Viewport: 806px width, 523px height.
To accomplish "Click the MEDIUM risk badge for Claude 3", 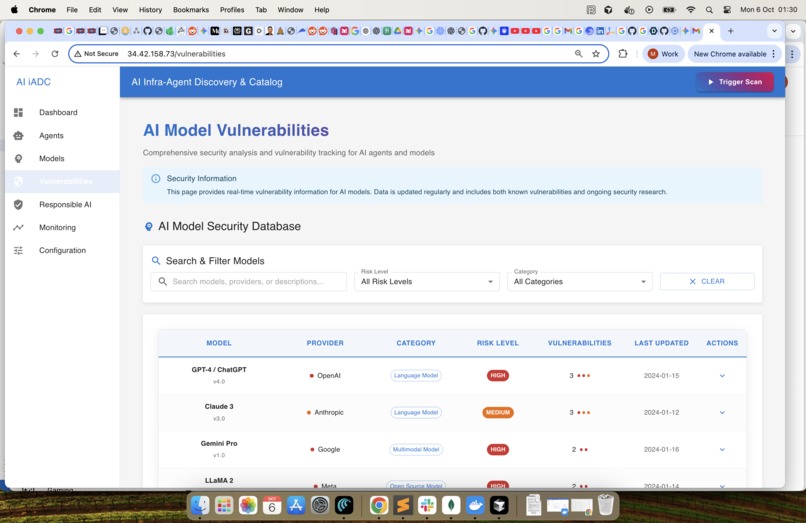I will click(x=498, y=412).
